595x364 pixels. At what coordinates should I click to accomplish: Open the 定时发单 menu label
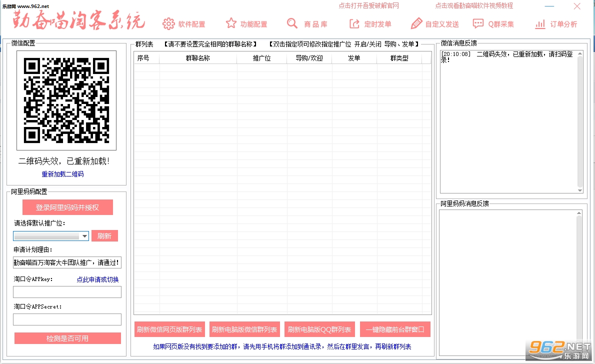click(377, 24)
